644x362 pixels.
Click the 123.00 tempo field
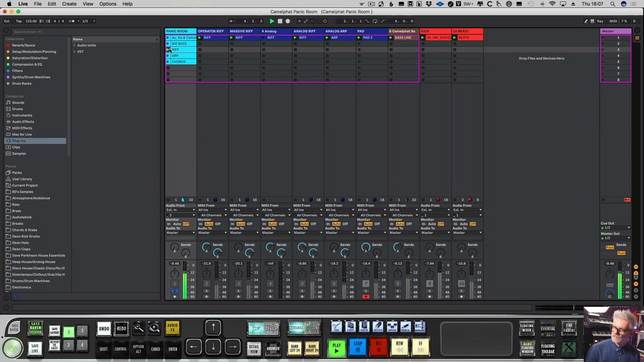(32, 21)
